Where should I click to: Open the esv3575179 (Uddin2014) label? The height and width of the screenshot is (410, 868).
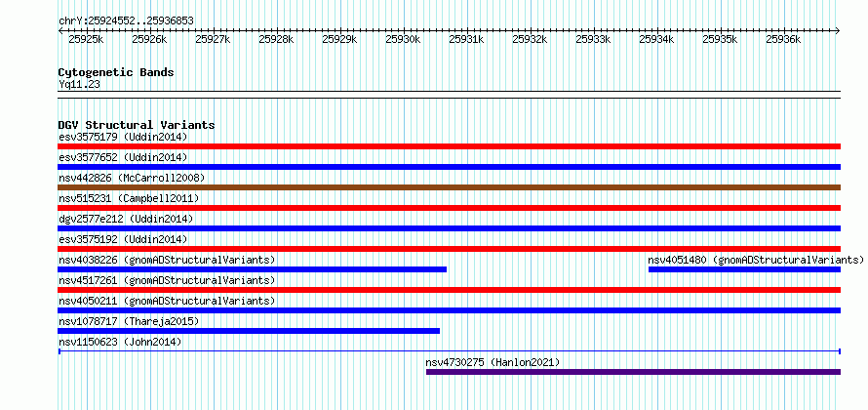tap(123, 137)
